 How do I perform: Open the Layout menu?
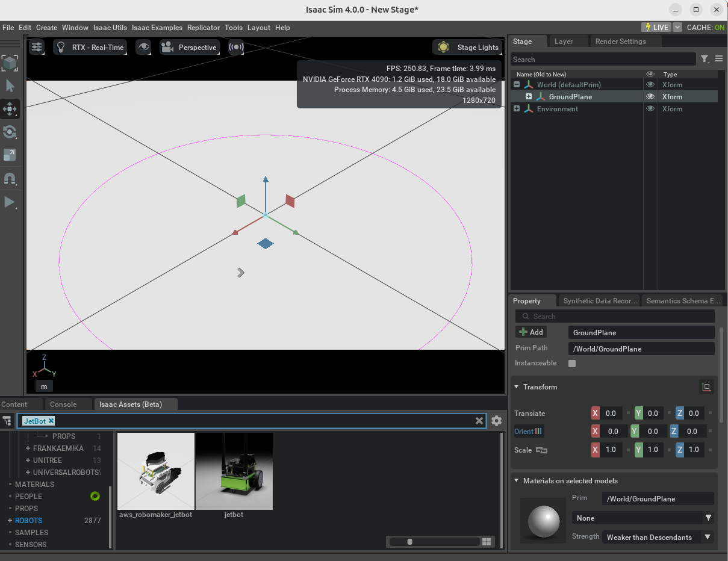pyautogui.click(x=259, y=28)
